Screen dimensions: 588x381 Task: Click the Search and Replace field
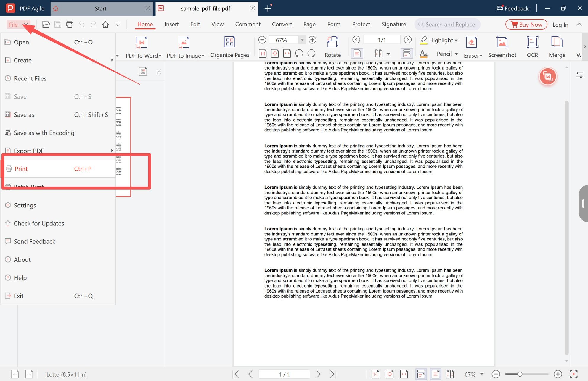coord(447,25)
